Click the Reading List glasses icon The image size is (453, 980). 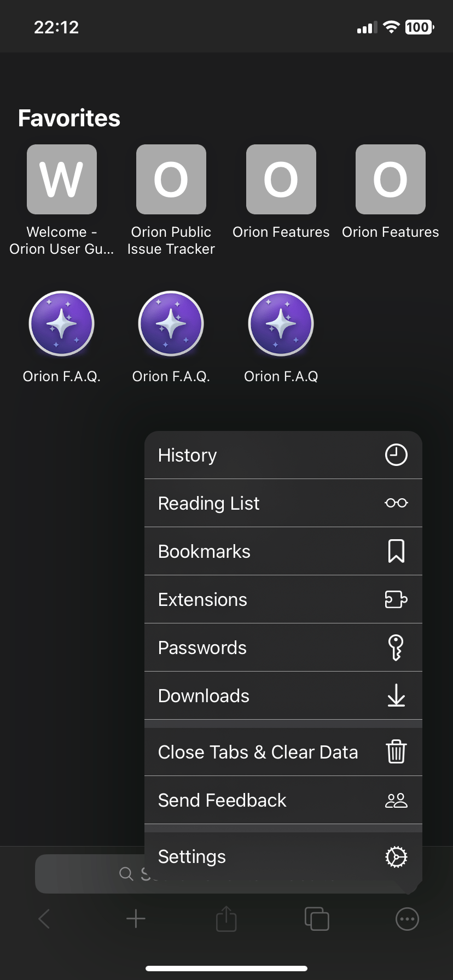[x=397, y=503]
